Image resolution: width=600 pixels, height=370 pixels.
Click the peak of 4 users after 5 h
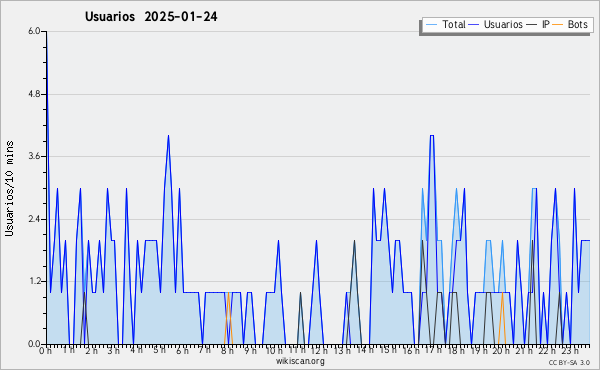coord(168,136)
